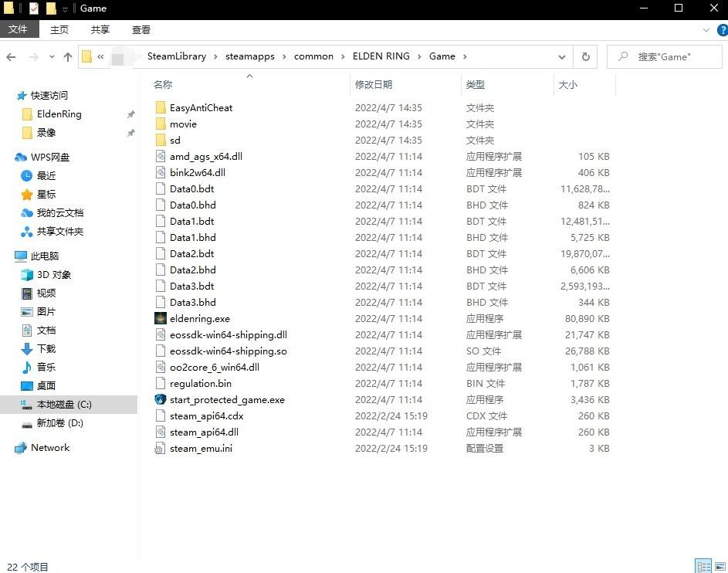
Task: Expand the ribbon with the chevron
Action: pyautogui.click(x=706, y=29)
